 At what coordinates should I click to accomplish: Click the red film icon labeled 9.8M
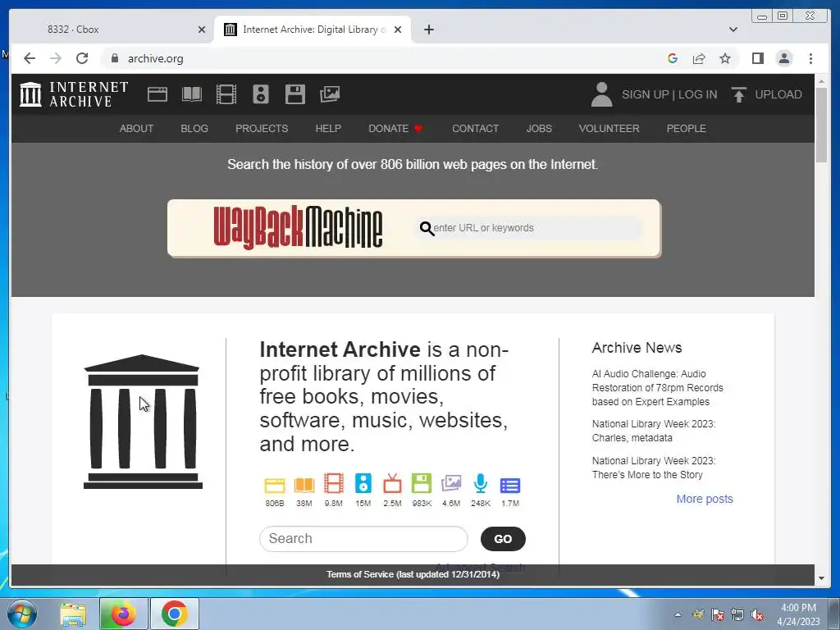point(334,483)
